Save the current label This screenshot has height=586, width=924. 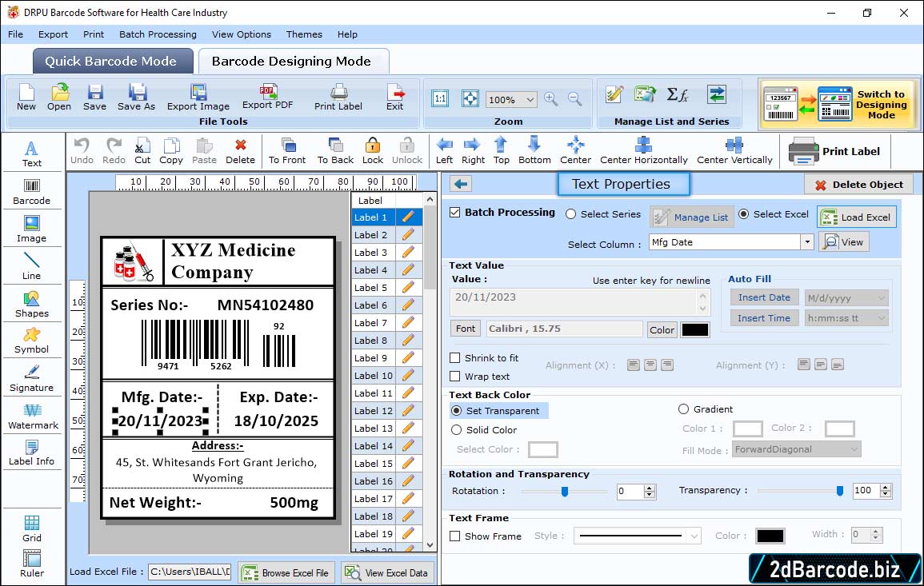pos(95,98)
